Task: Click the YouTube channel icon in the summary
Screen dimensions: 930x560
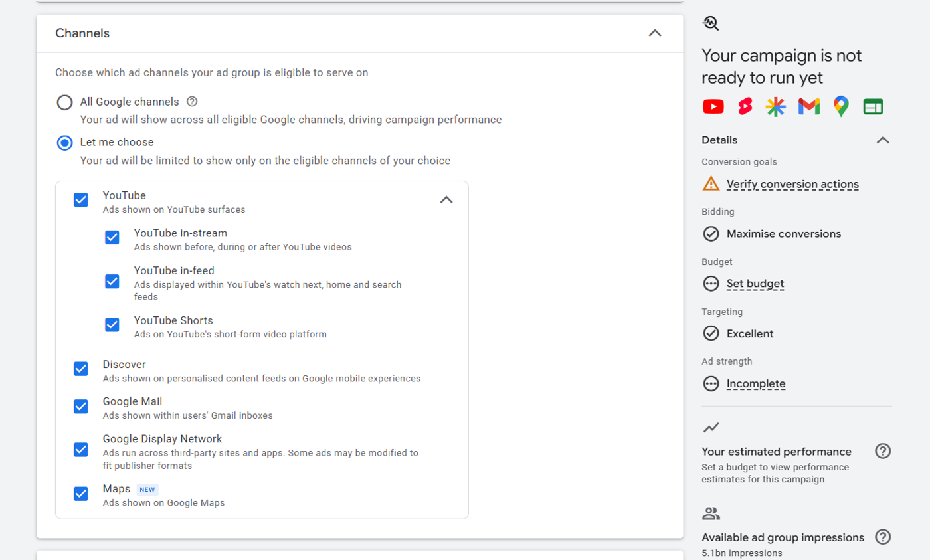Action: pyautogui.click(x=713, y=106)
